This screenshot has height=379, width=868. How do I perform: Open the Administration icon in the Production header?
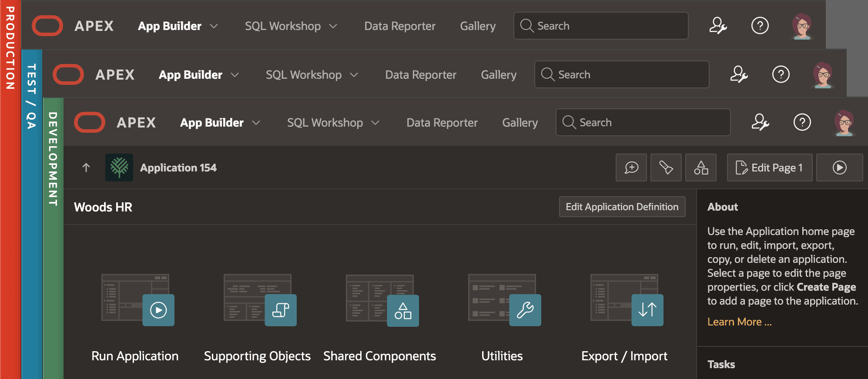click(718, 26)
